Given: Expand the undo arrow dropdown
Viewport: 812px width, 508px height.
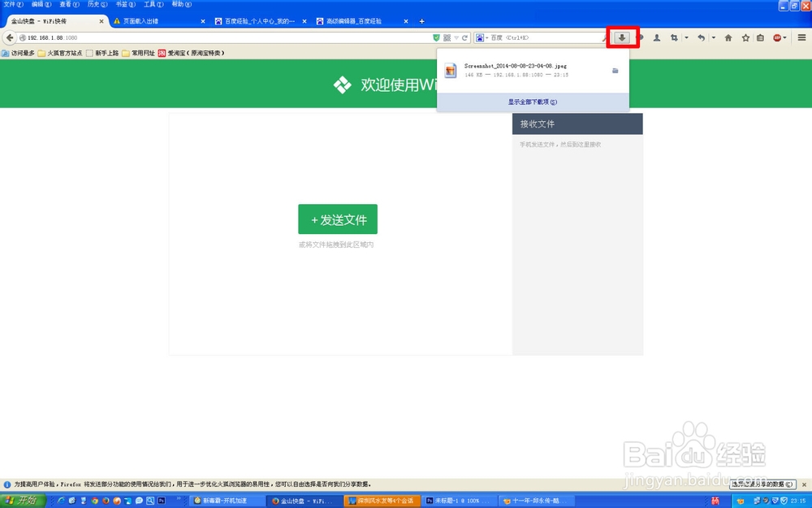Looking at the screenshot, I should click(x=713, y=38).
